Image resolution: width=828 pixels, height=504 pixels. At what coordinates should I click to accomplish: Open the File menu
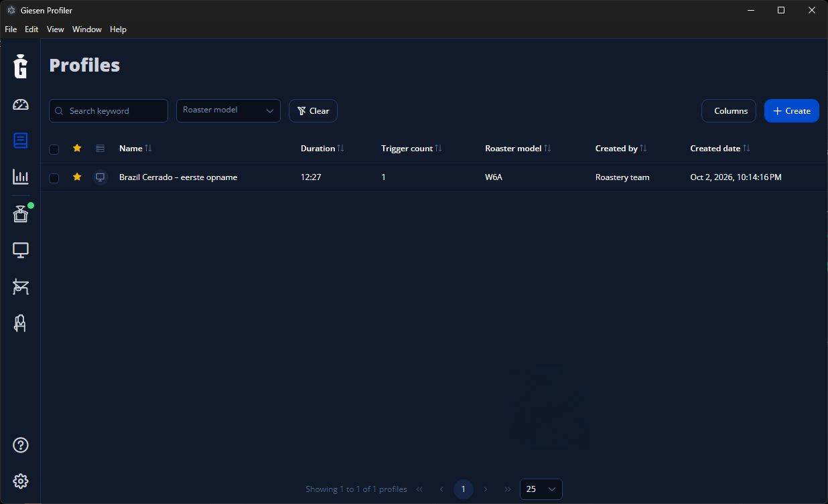click(11, 29)
